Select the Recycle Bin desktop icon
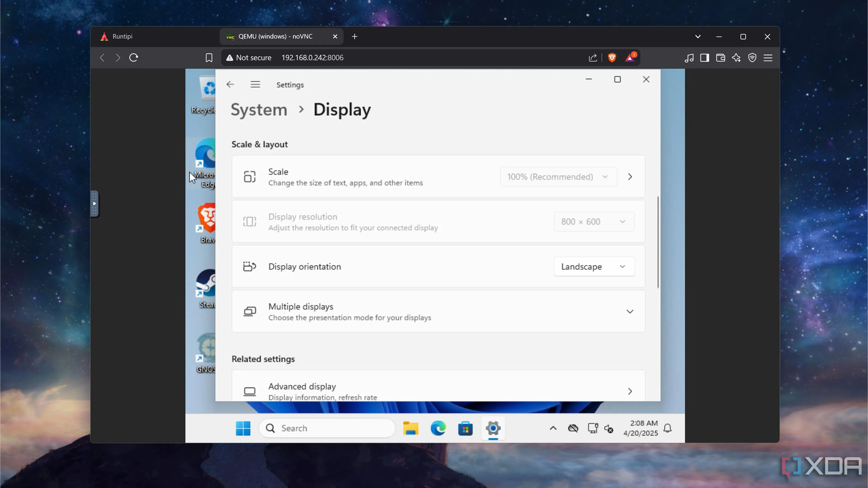 pyautogui.click(x=204, y=95)
